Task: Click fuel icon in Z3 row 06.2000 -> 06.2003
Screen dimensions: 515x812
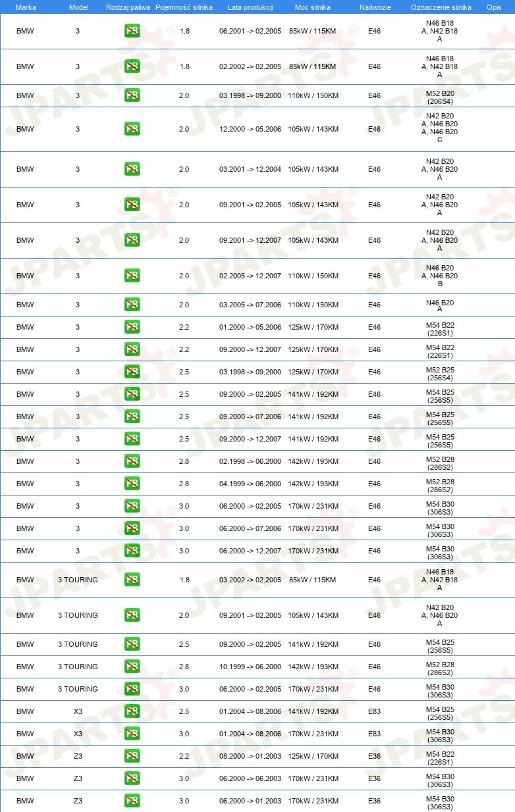Action: click(132, 778)
